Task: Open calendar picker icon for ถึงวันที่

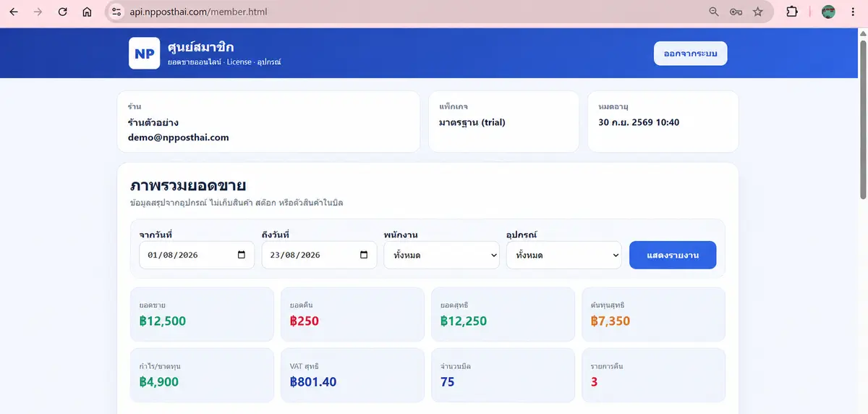Action: 364,255
